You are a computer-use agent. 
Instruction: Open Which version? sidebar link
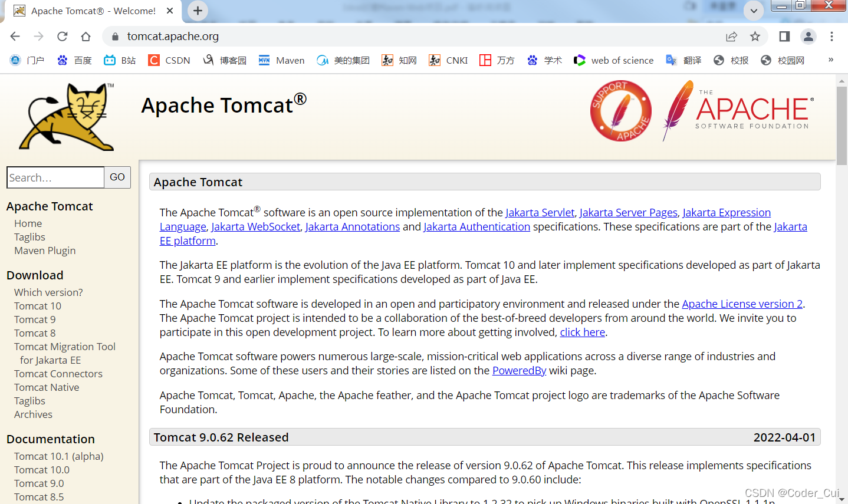click(x=48, y=292)
